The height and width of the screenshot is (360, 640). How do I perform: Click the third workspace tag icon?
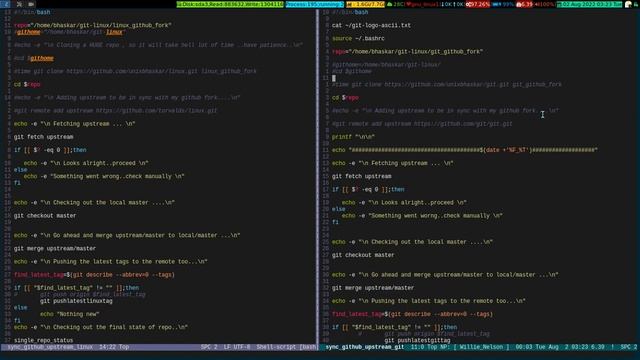(31, 4)
